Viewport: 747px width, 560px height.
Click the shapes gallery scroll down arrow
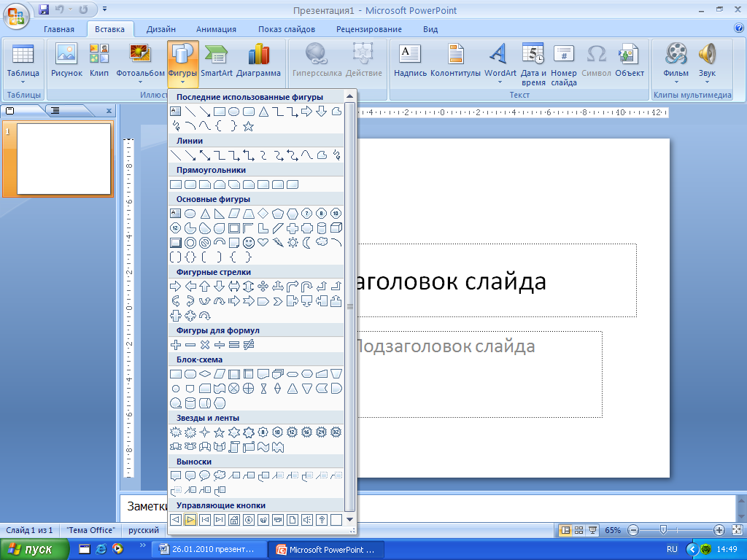click(349, 520)
